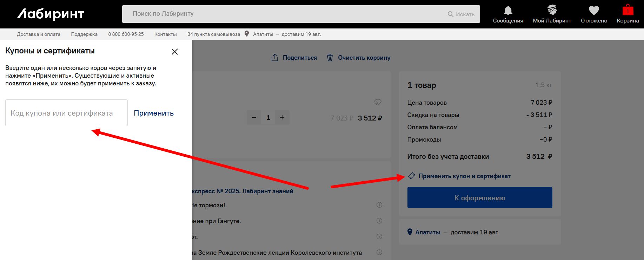This screenshot has width=644, height=260.
Task: Click the 1 товар heading
Action: coord(421,85)
